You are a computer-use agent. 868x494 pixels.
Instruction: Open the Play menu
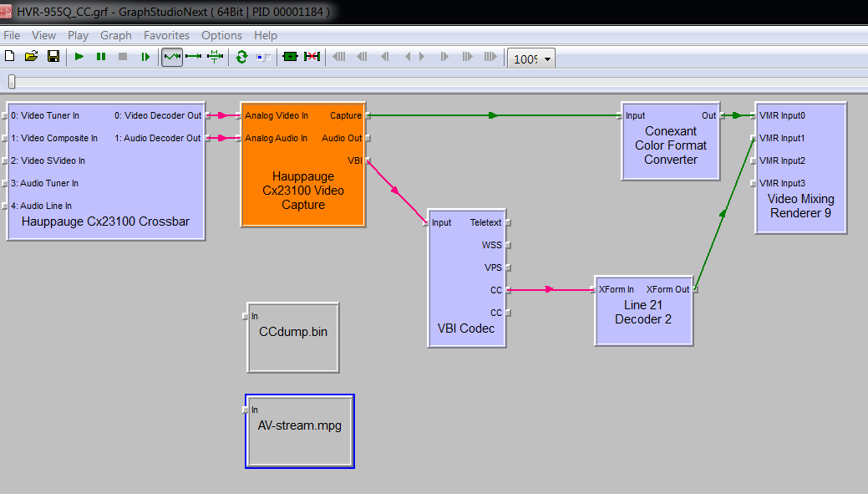[78, 35]
